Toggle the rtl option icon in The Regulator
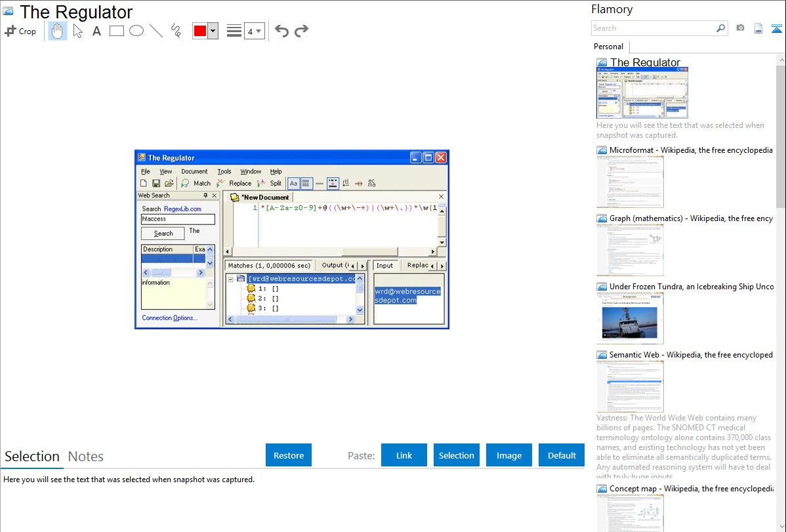 coord(346,184)
